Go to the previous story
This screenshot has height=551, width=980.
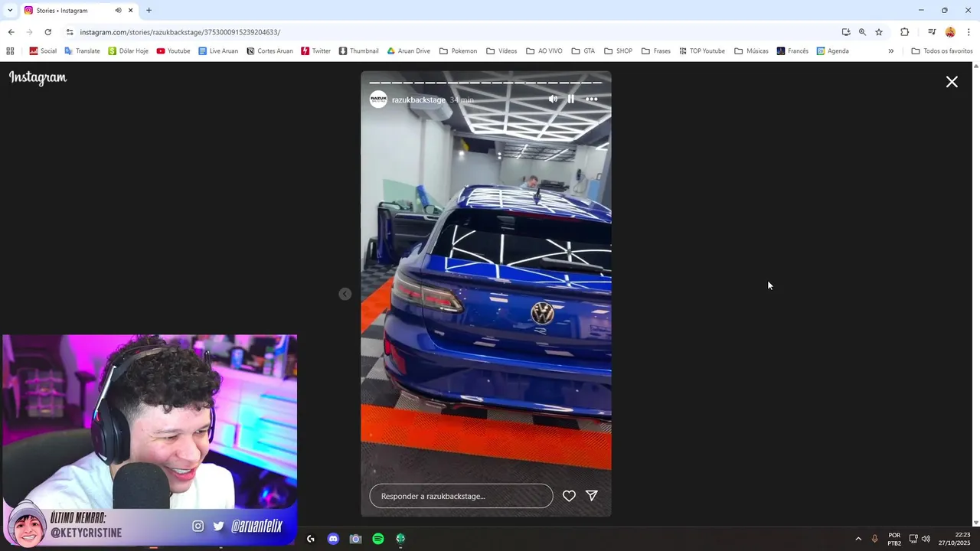point(345,294)
